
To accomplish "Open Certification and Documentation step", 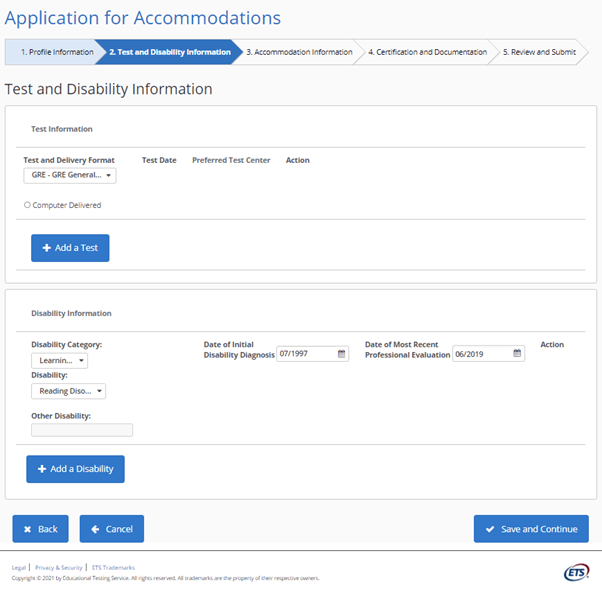I will click(426, 52).
